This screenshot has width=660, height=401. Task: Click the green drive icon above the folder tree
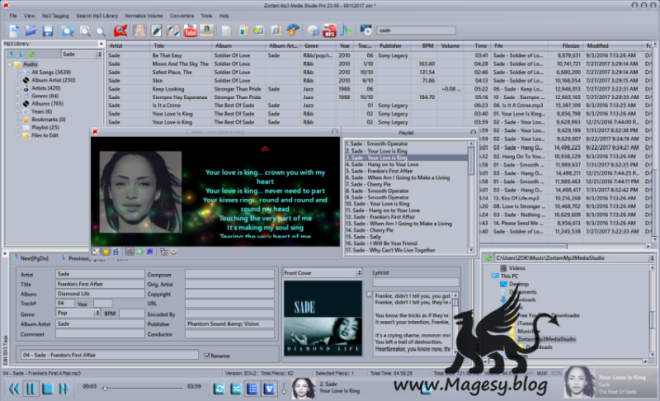click(x=489, y=258)
